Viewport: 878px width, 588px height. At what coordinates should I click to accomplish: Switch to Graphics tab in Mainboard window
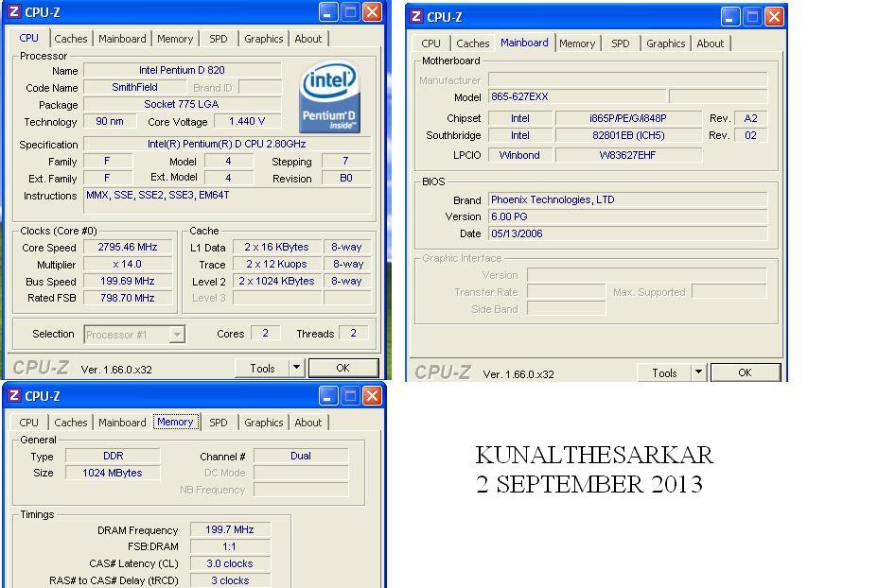pyautogui.click(x=665, y=43)
